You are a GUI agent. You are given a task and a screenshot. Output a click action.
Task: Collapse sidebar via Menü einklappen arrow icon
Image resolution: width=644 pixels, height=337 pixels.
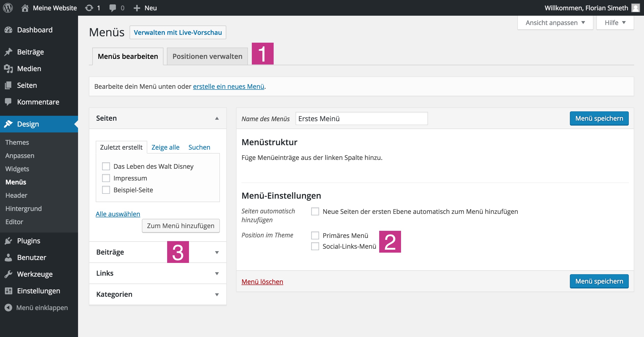[8, 308]
